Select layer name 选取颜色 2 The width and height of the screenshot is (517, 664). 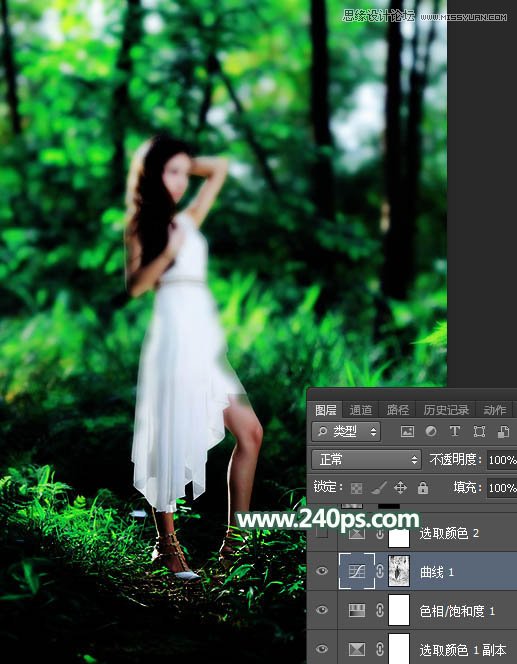[449, 533]
